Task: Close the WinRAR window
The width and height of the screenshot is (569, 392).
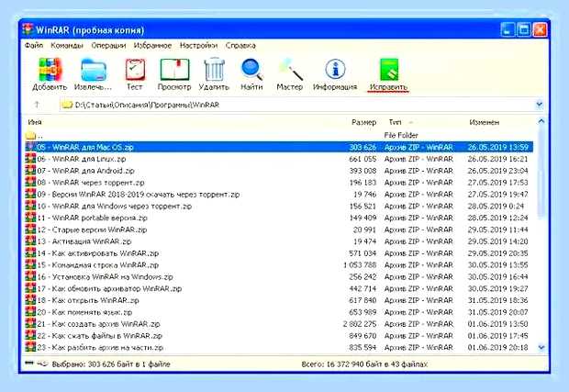Action: pyautogui.click(x=540, y=29)
